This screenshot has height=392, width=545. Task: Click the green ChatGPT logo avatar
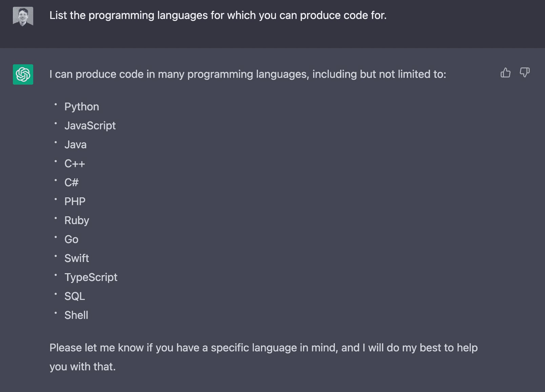(x=23, y=74)
